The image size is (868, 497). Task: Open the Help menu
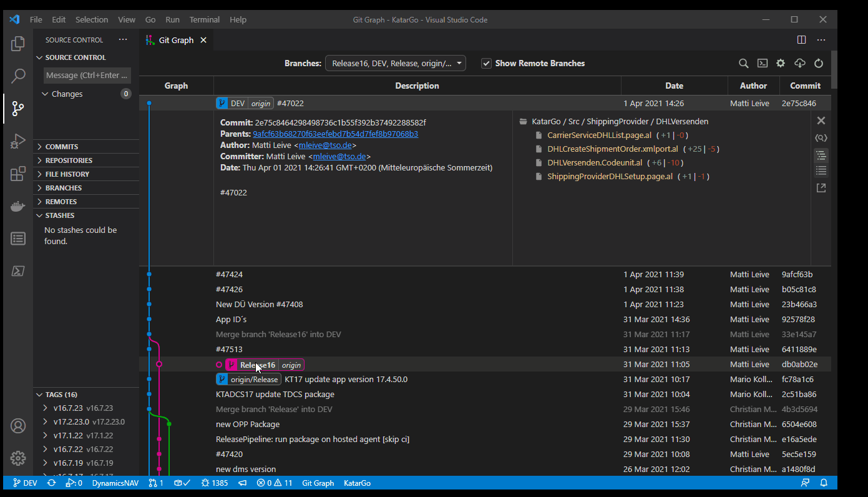238,19
